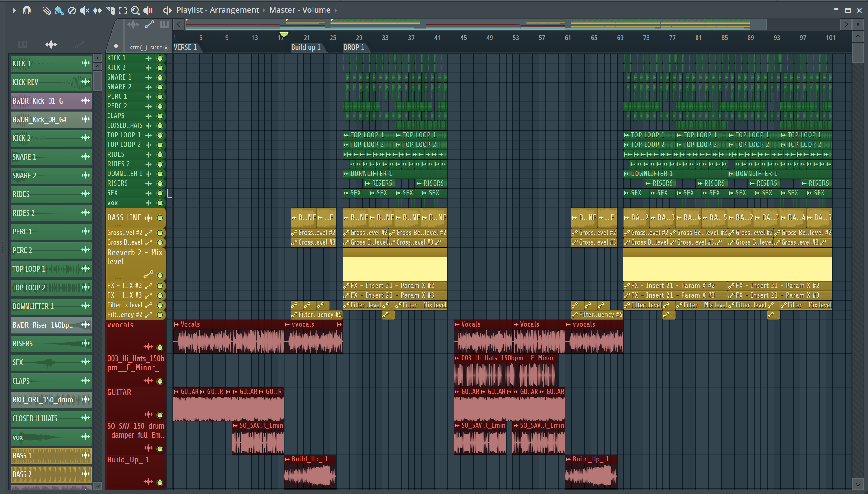Click the playlist vertical scrollbar thumb
868x494 pixels.
pyautogui.click(x=858, y=53)
